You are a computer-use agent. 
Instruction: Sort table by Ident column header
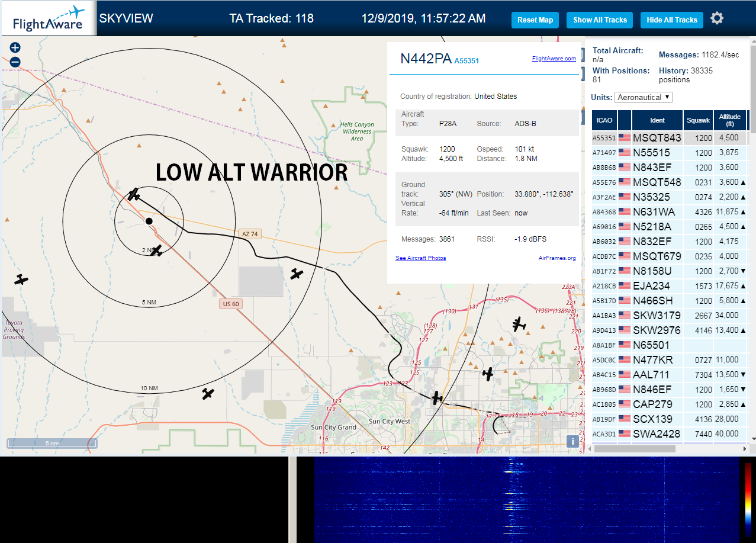(657, 120)
